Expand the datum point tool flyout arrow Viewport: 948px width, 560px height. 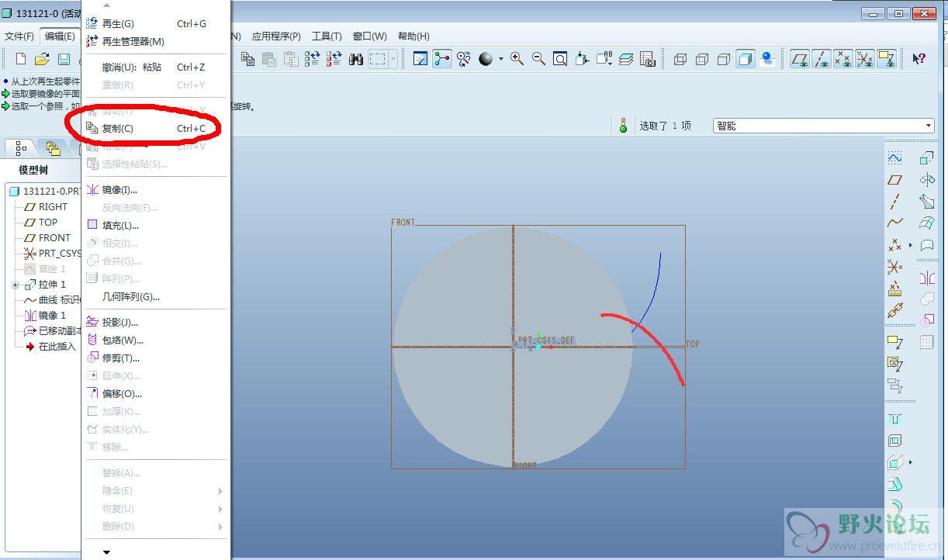pyautogui.click(x=911, y=245)
